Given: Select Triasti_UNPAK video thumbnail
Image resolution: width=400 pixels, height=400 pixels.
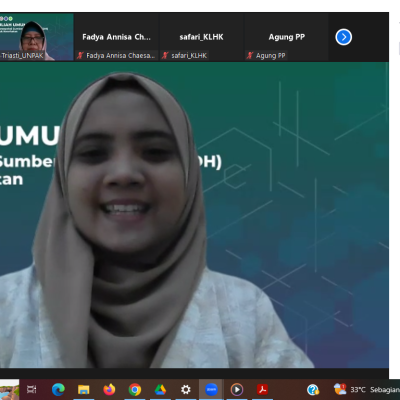Looking at the screenshot, I should click(37, 37).
